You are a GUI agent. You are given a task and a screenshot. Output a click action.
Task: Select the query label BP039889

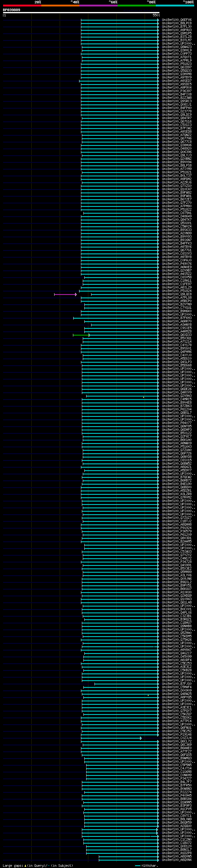coord(11,10)
